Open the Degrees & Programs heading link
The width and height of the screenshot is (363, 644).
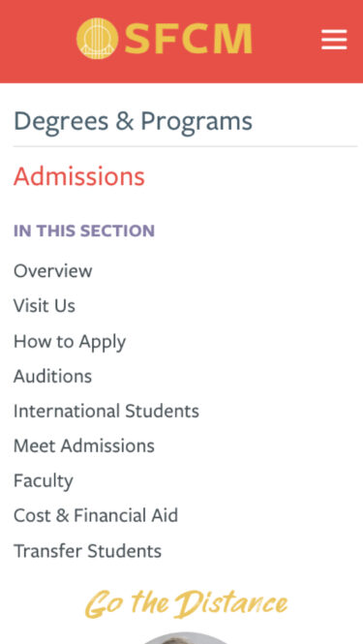tap(133, 121)
